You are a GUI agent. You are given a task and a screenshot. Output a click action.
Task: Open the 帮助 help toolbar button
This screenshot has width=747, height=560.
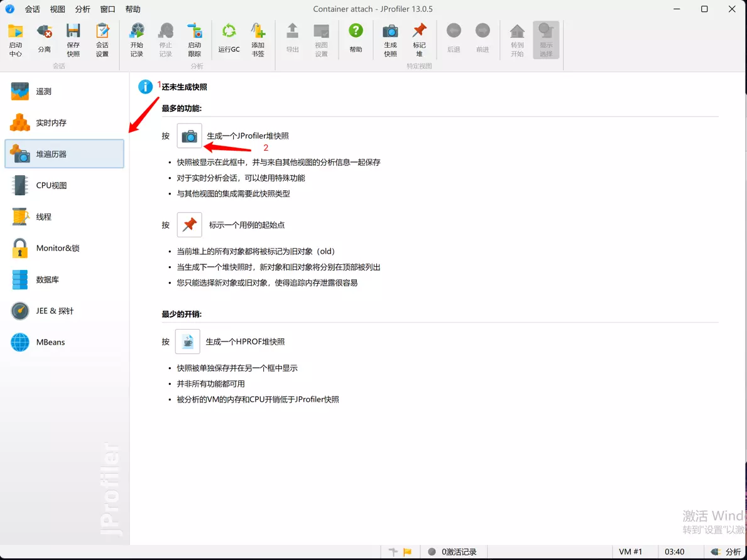click(x=356, y=39)
